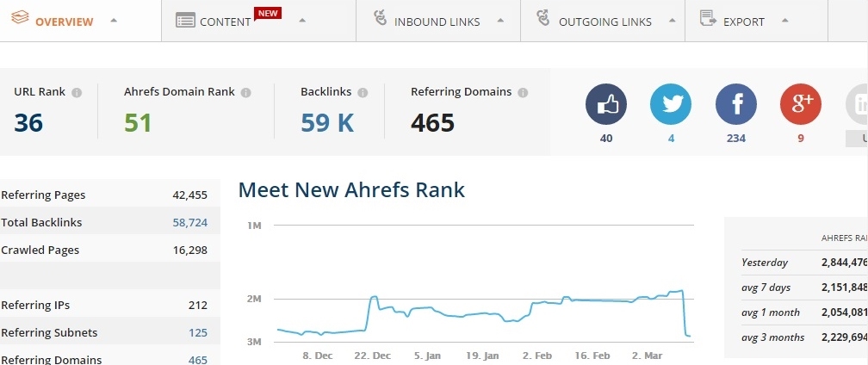The image size is (868, 365).
Task: Expand the Content tab dropdown arrow
Action: tap(301, 21)
